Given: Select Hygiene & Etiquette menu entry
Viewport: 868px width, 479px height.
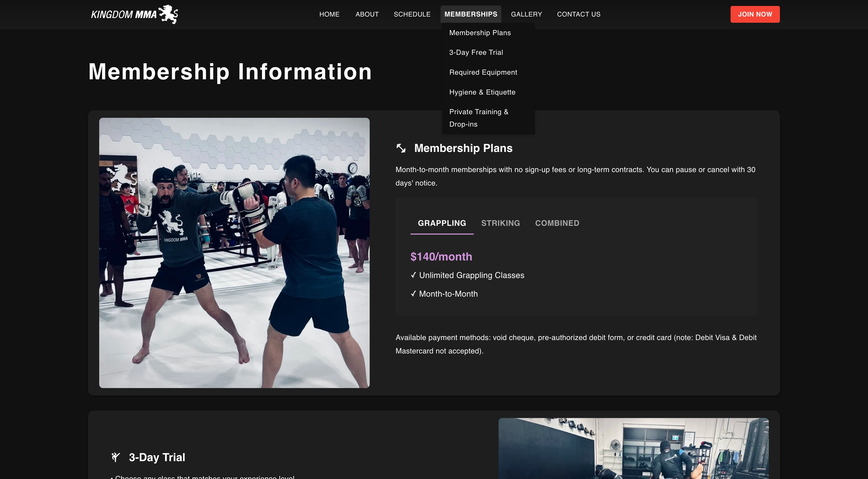Looking at the screenshot, I should (x=482, y=92).
